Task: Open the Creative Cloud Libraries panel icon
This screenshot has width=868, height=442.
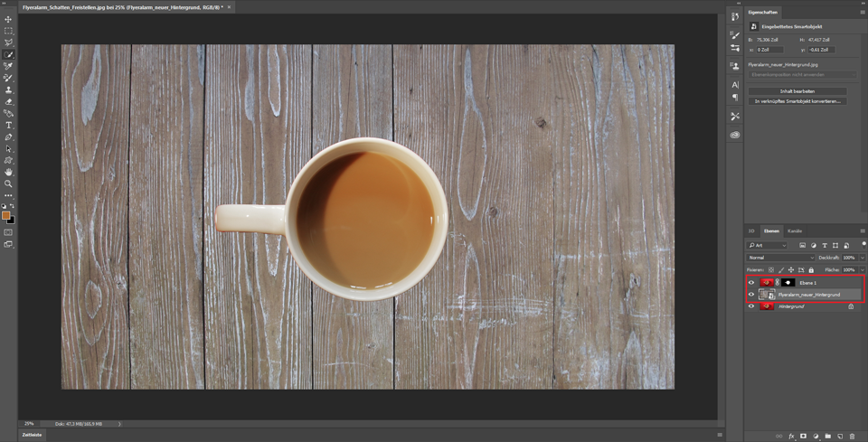Action: [735, 135]
